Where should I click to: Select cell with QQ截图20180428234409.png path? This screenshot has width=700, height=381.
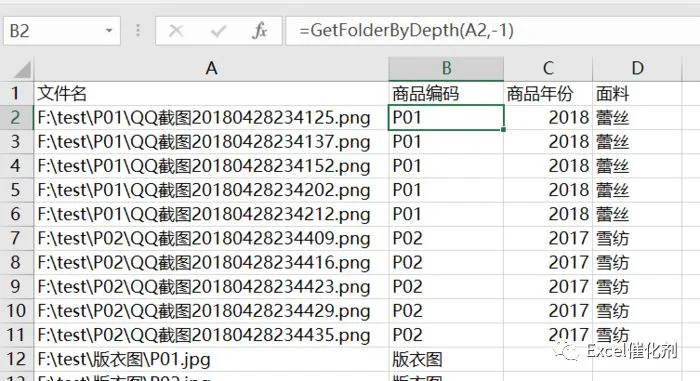tap(211, 238)
